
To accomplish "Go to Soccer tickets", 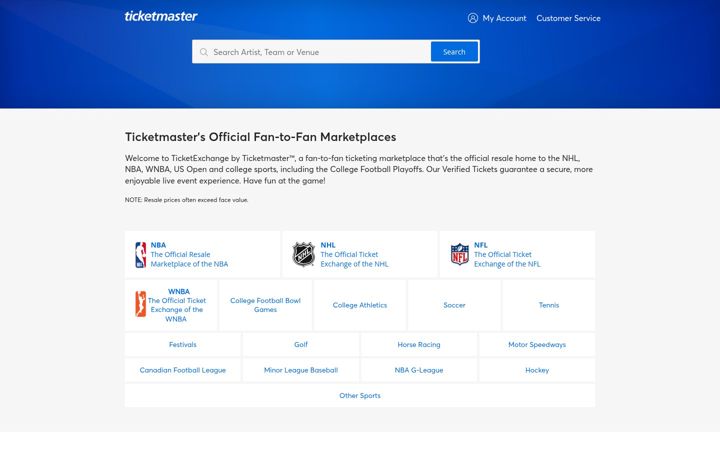I will [x=454, y=305].
